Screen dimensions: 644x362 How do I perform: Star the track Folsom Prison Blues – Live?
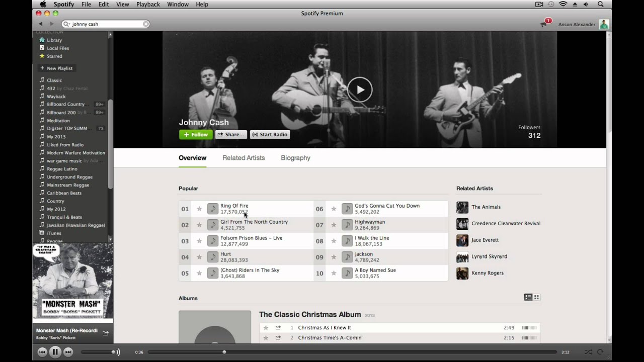(199, 241)
